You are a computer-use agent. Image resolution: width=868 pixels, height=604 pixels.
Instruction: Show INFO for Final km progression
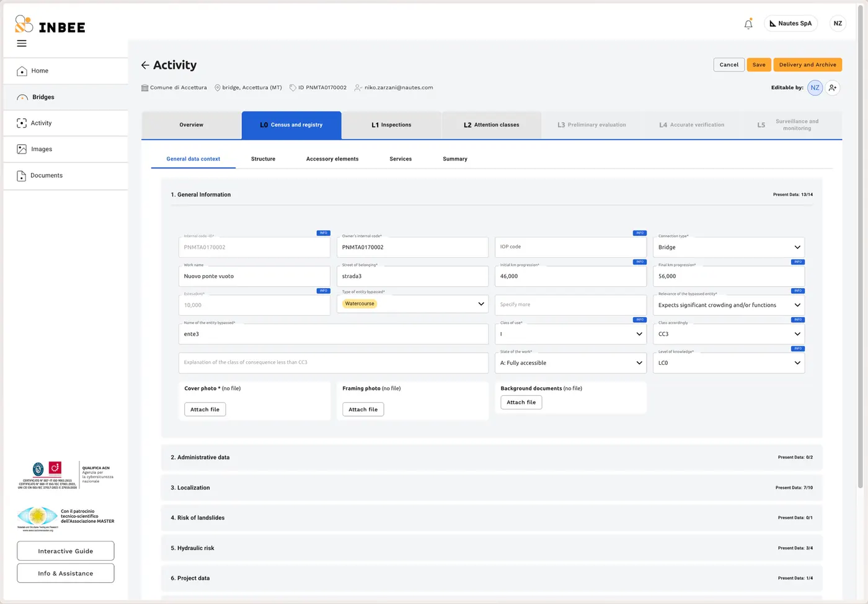[798, 262]
